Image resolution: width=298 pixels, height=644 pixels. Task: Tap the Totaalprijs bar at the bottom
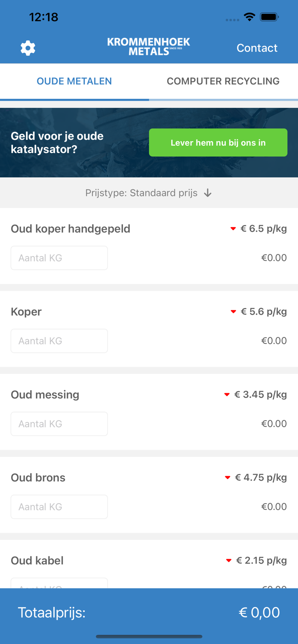point(149,612)
